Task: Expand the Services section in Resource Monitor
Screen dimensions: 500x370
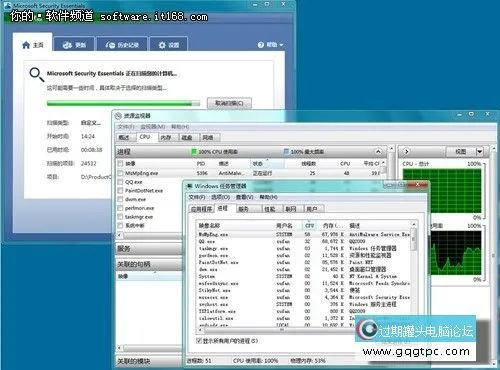Action: pos(149,248)
